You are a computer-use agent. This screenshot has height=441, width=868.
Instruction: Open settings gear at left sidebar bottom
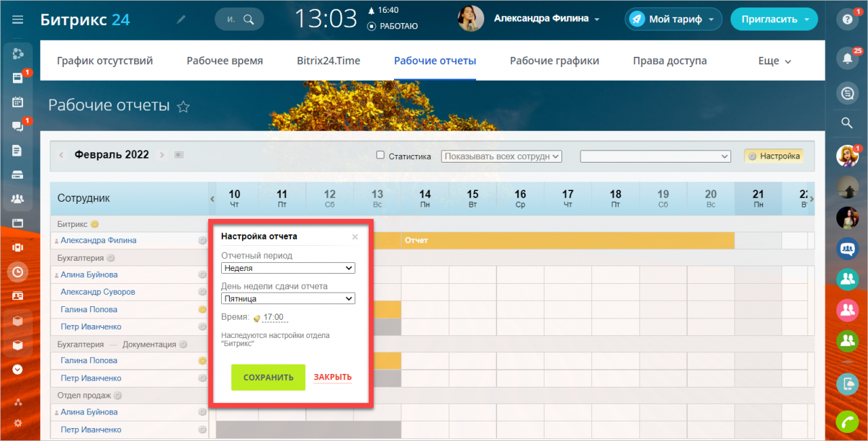point(18,423)
